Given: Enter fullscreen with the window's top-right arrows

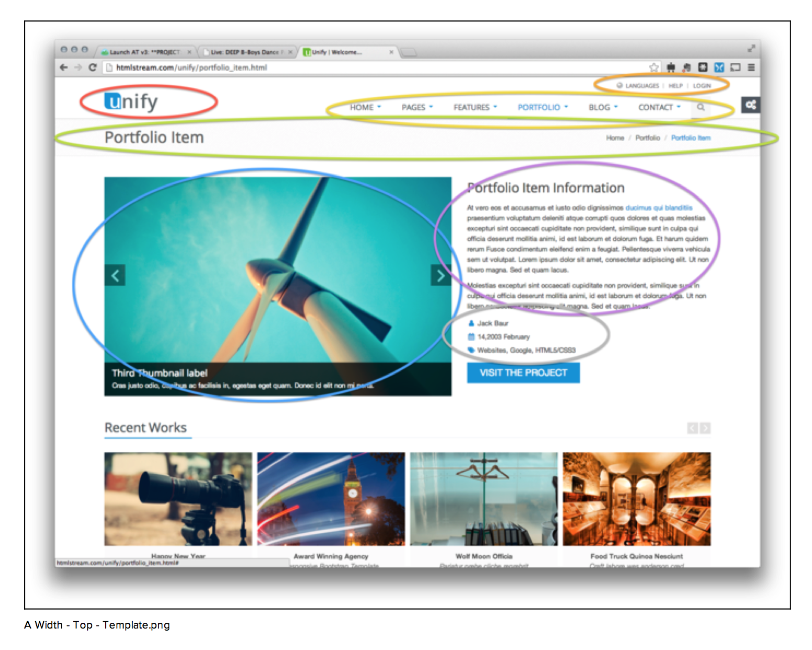Looking at the screenshot, I should [751, 49].
